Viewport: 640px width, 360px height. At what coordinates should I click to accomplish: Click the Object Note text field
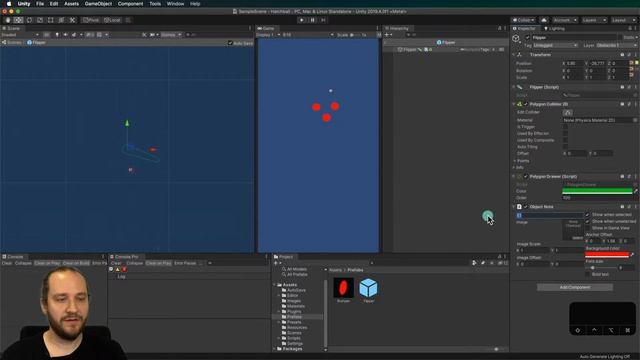(550, 216)
